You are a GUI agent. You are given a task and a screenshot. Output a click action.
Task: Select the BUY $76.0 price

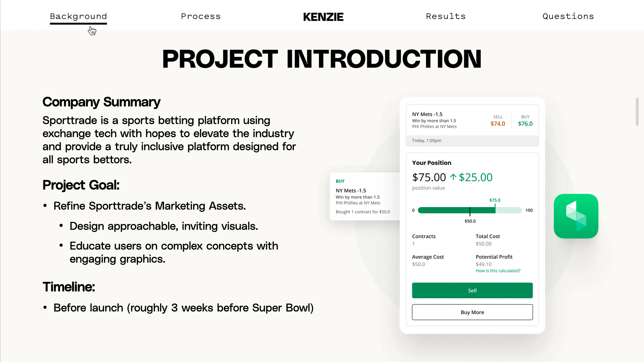point(525,121)
